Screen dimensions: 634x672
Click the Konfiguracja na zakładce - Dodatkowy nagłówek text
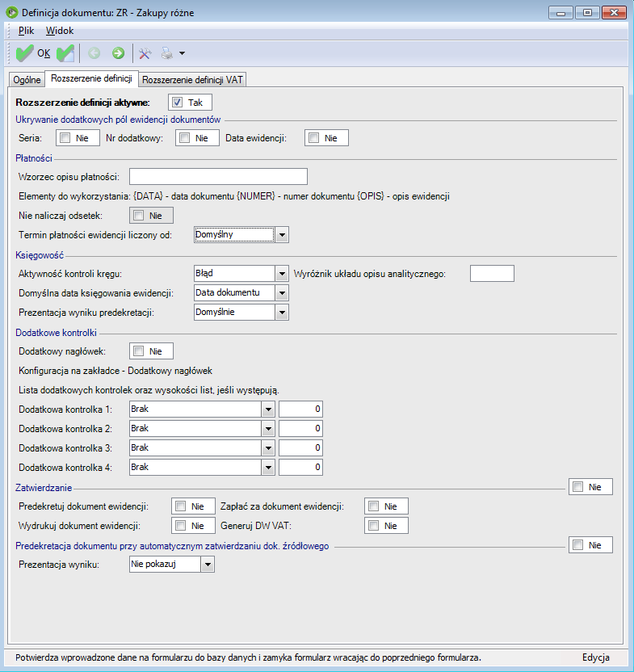tap(115, 371)
